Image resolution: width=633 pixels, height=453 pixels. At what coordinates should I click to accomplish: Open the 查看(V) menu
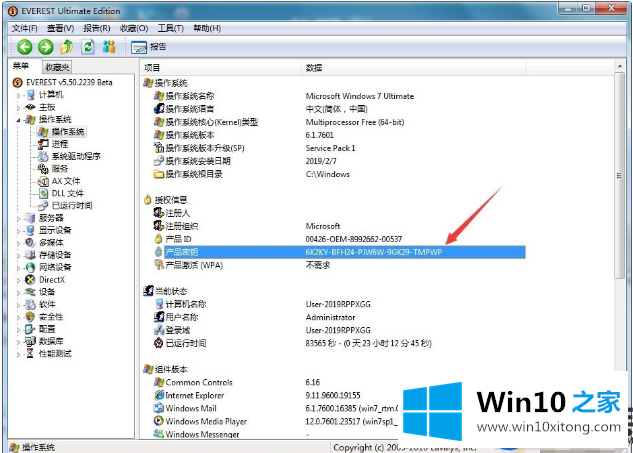(x=60, y=28)
